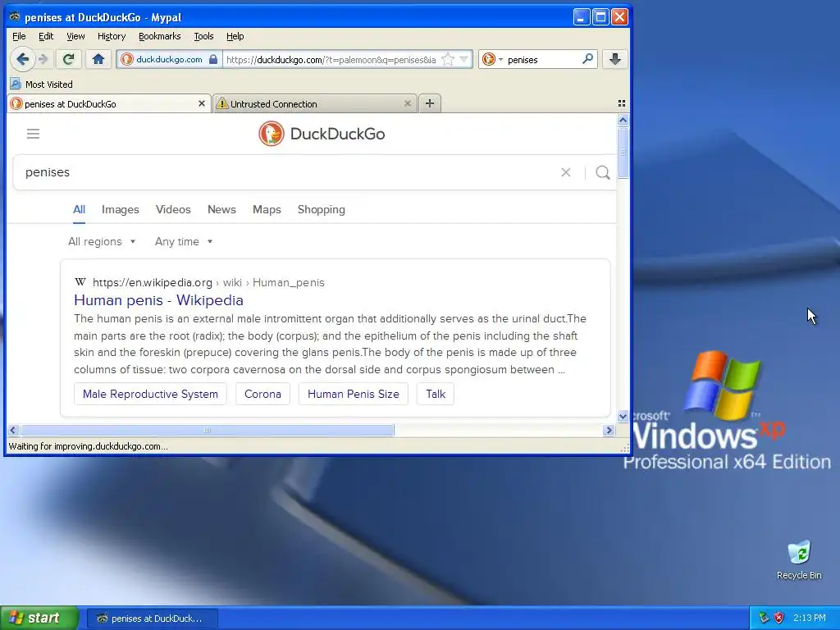Viewport: 840px width, 630px height.
Task: Click the horizontal scroll right arrow
Action: click(x=609, y=430)
